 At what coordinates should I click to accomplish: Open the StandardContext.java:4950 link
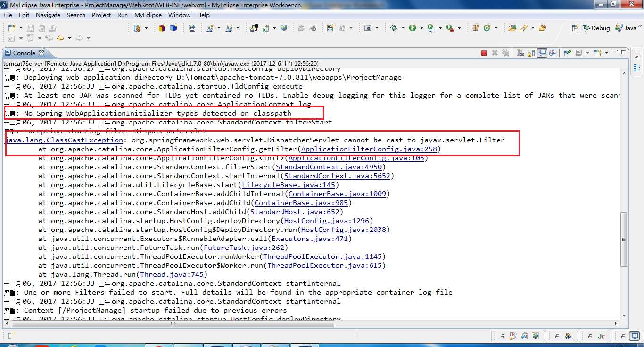pos(329,167)
